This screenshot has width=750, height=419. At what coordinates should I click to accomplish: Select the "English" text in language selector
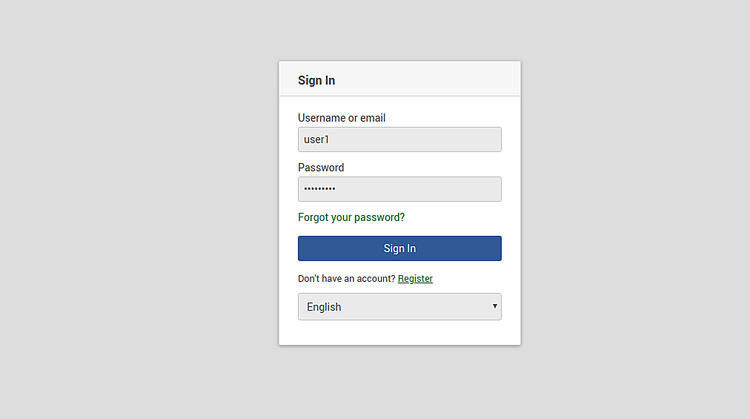coord(324,307)
